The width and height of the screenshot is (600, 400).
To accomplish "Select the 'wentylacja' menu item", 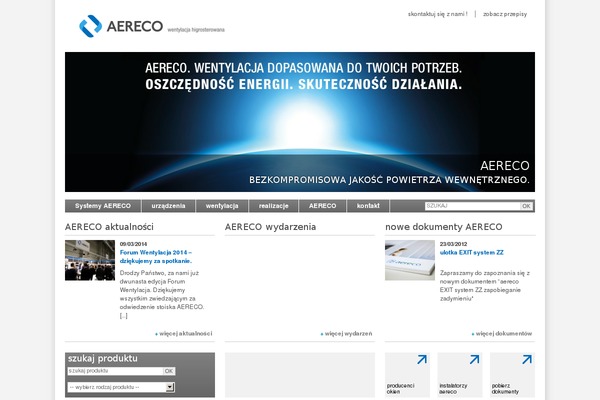I will 222,206.
